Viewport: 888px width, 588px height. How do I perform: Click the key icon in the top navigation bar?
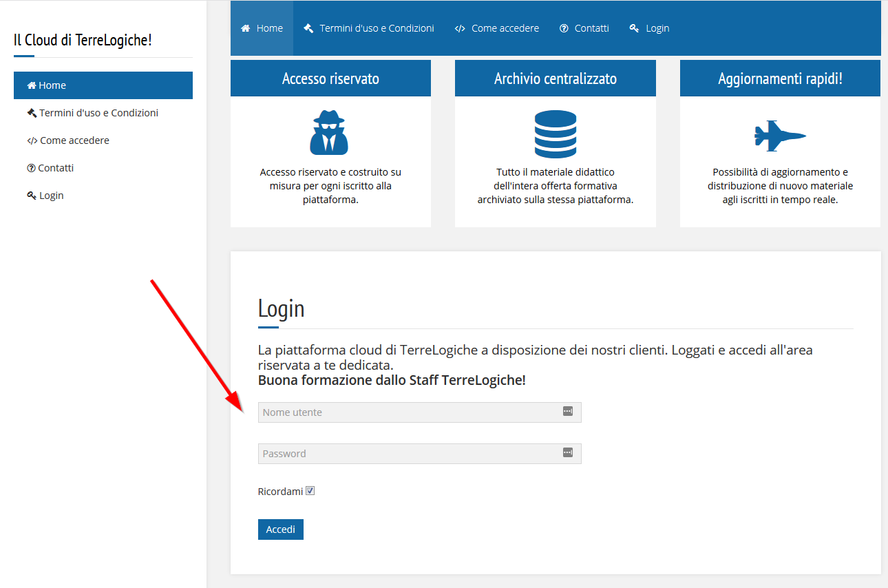pos(635,28)
